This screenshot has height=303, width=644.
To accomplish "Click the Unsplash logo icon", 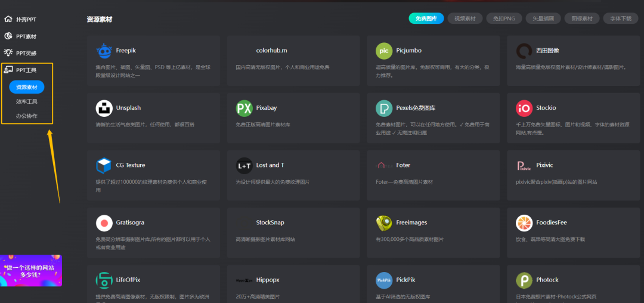I will pyautogui.click(x=104, y=108).
